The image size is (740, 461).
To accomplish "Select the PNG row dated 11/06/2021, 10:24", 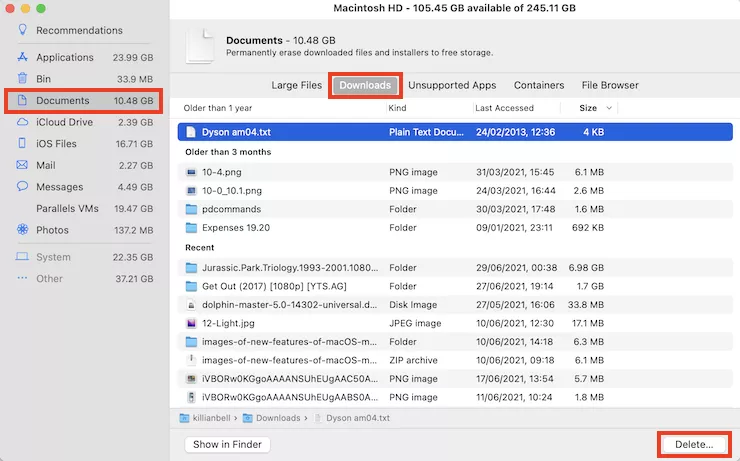I will coord(455,397).
